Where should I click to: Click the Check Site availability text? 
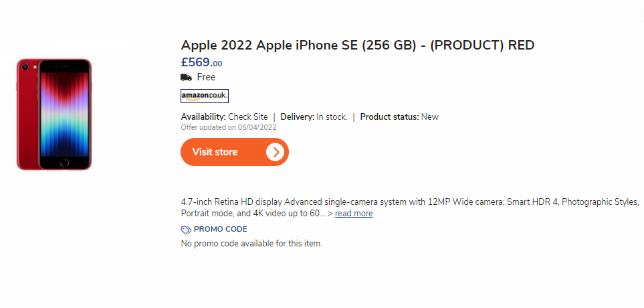coord(248,117)
